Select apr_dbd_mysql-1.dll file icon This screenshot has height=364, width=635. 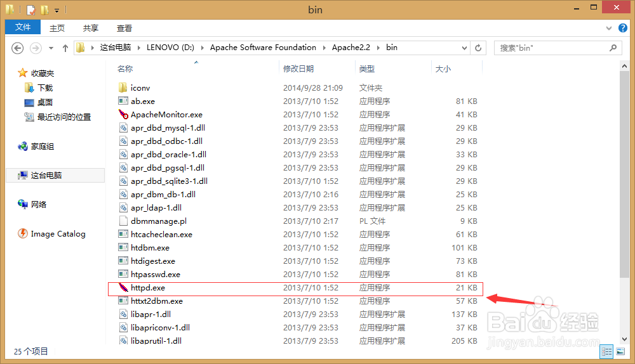pos(123,128)
